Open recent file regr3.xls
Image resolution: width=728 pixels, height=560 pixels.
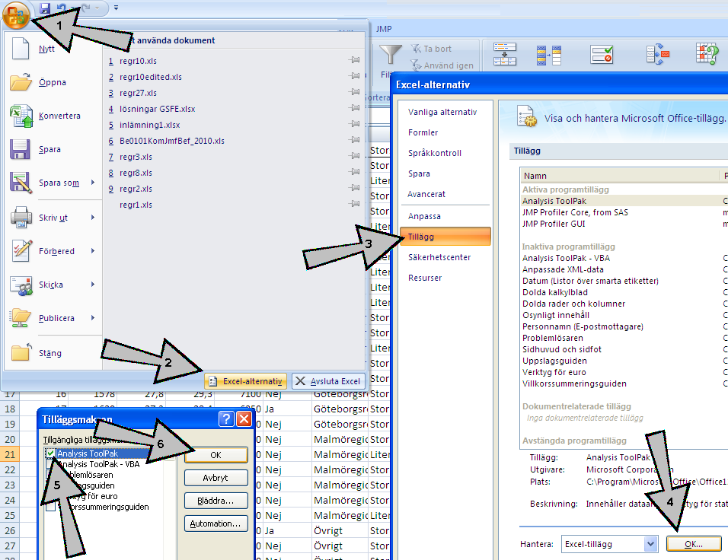pyautogui.click(x=136, y=157)
